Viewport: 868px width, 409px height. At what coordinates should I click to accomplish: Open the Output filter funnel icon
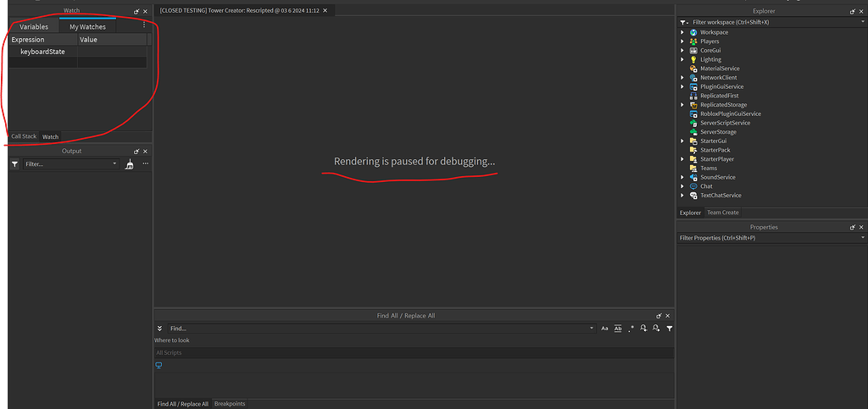(x=14, y=164)
